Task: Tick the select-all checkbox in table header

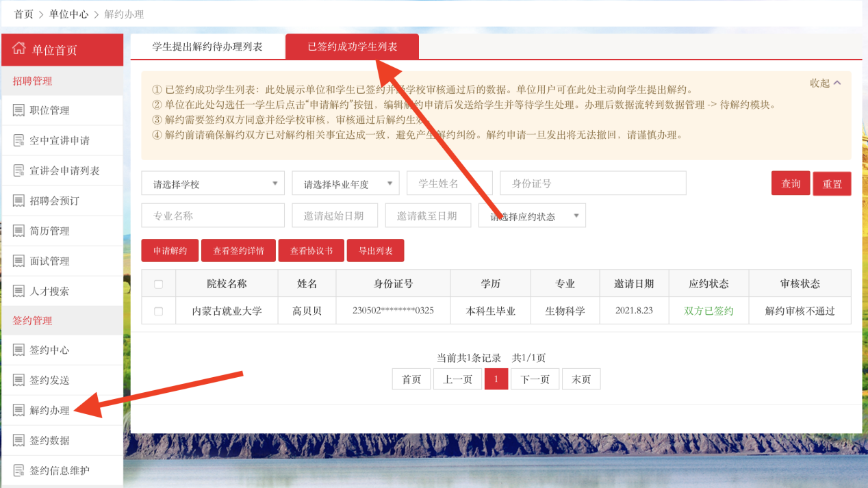Action: [x=159, y=284]
